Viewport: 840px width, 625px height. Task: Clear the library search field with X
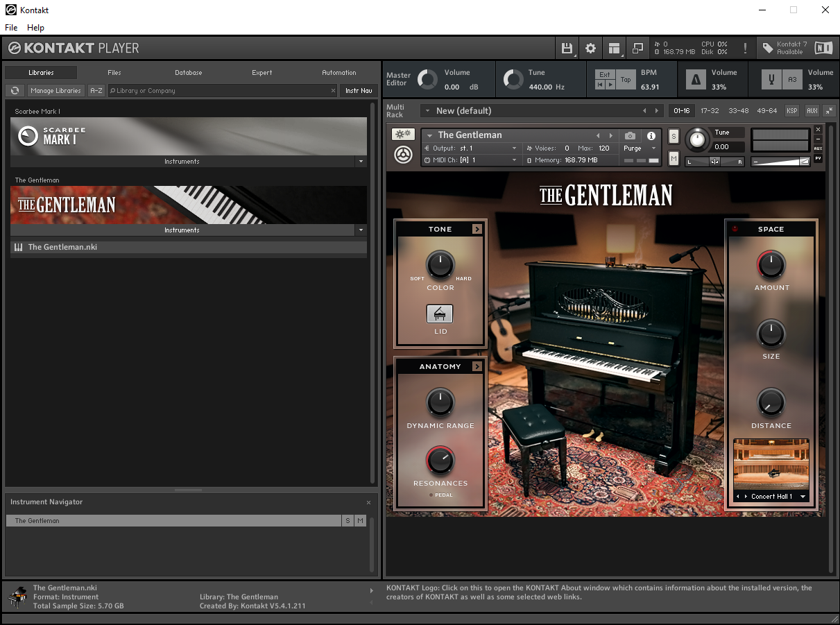(x=333, y=90)
